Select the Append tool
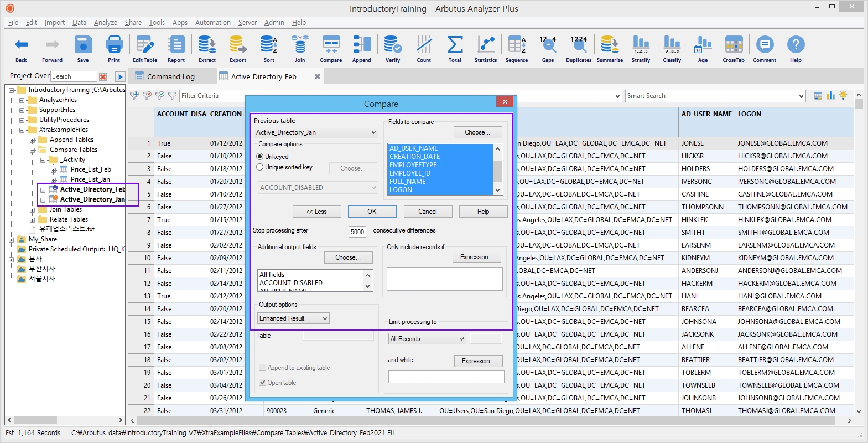The width and height of the screenshot is (868, 443). [362, 49]
